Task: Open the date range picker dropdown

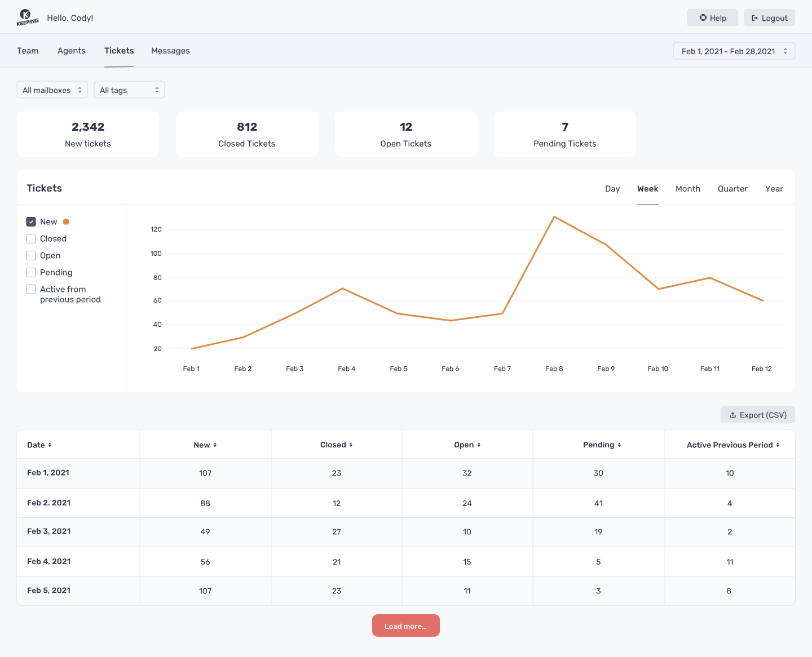Action: pos(734,51)
